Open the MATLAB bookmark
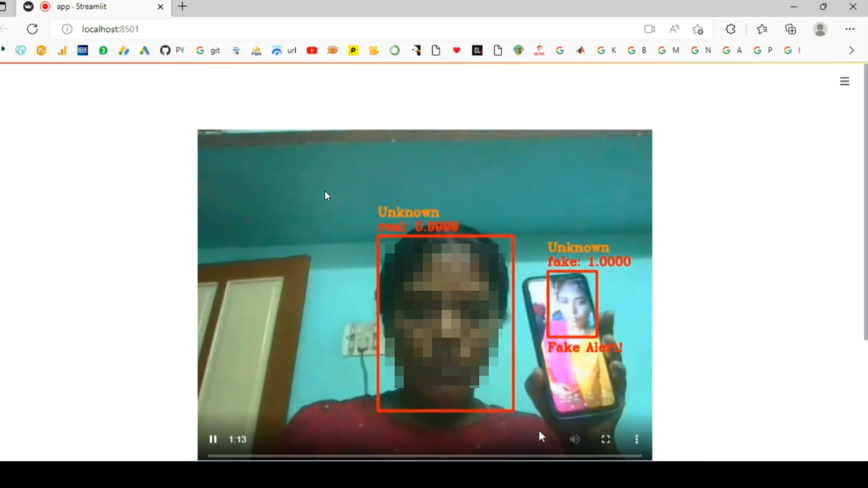This screenshot has height=488, width=868. pos(580,51)
